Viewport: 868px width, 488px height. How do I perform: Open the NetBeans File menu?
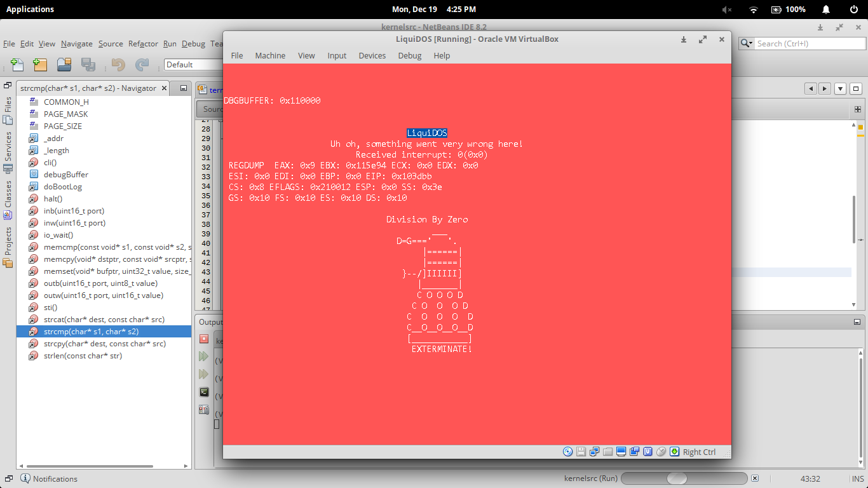pos(9,44)
